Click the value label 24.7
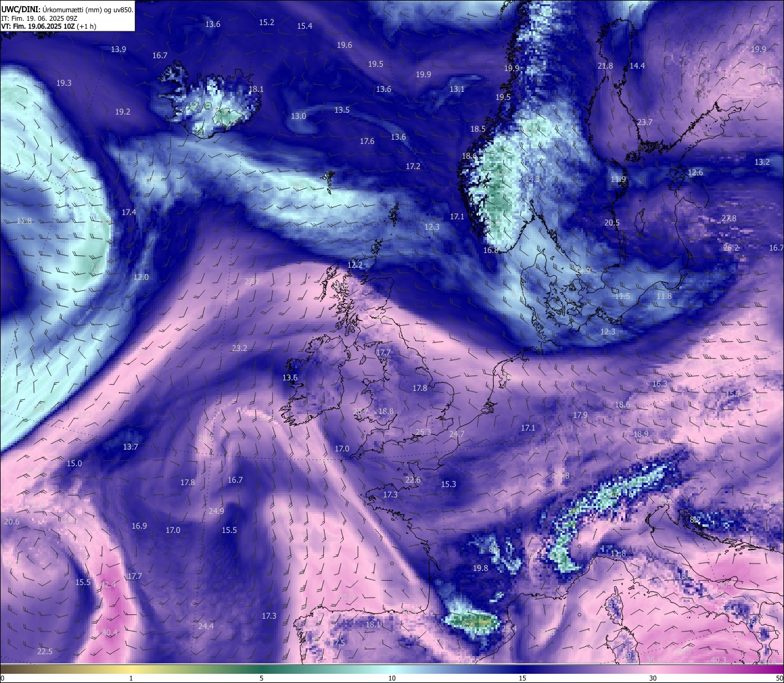The image size is (784, 683). 456,434
